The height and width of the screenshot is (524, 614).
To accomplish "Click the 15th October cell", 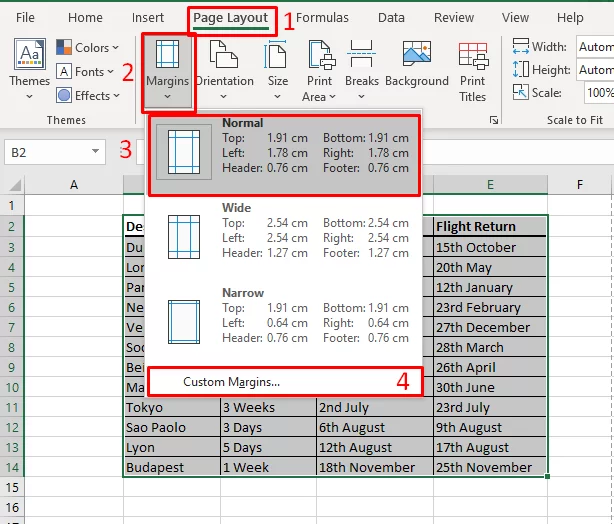I will click(490, 247).
